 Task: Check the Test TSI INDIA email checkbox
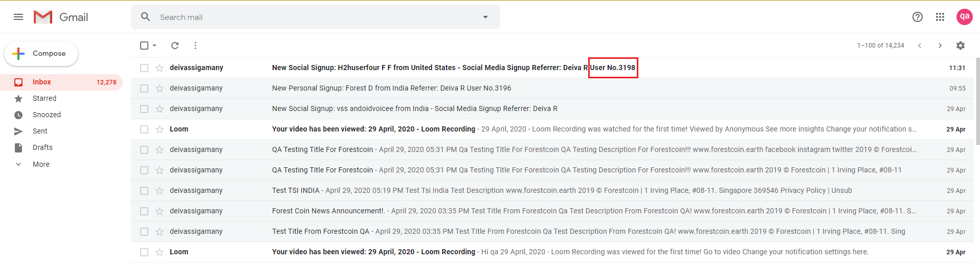point(144,191)
